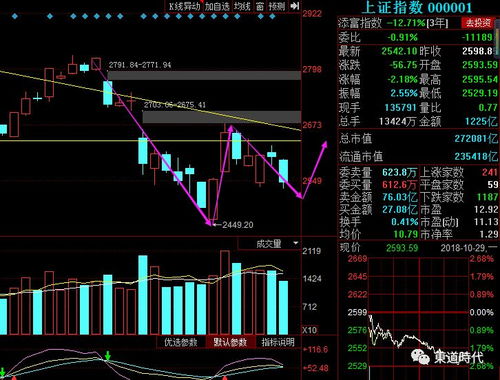Toggle the 窗 window option
Image resolution: width=500 pixels, height=380 pixels.
(260, 6)
